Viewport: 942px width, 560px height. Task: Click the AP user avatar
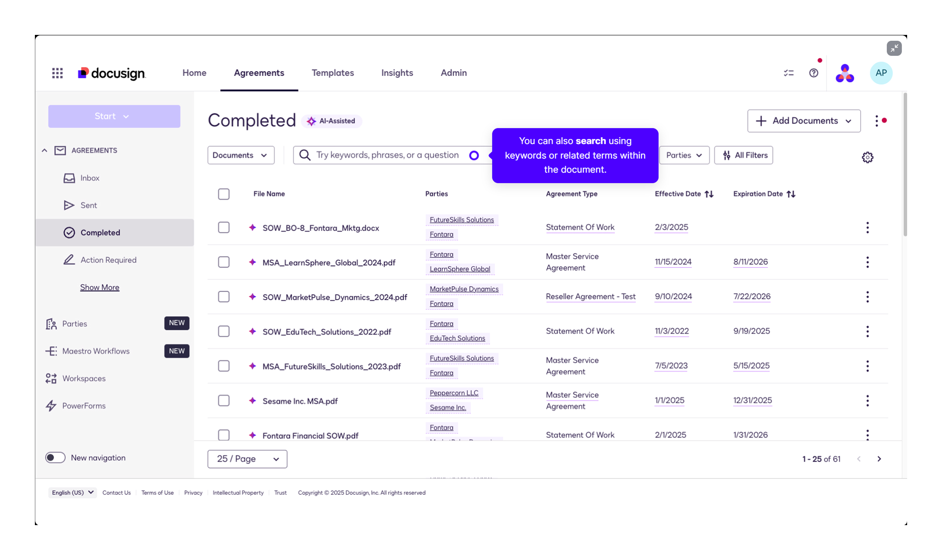coord(881,73)
